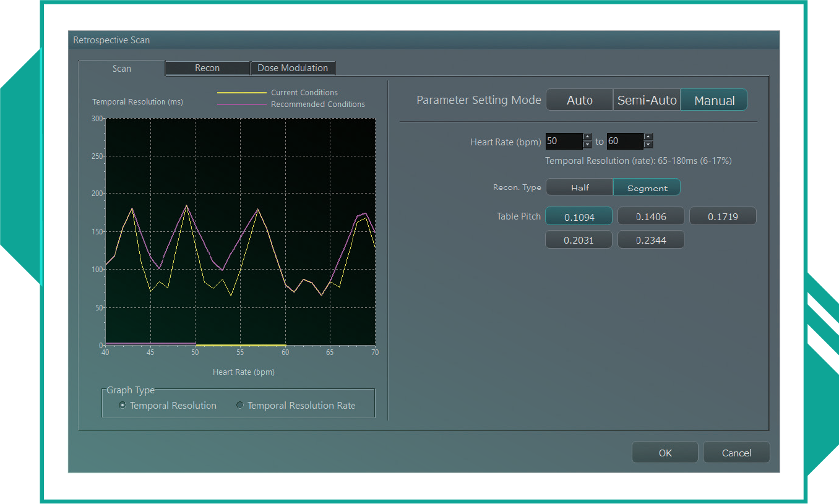This screenshot has height=504, width=839.
Task: Confirm settings with the OK button
Action: click(665, 452)
